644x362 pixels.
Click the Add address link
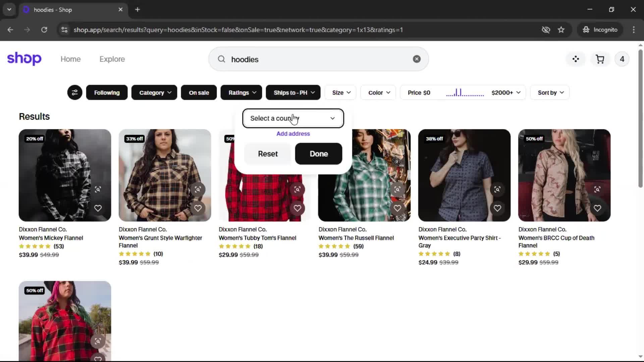tap(293, 134)
